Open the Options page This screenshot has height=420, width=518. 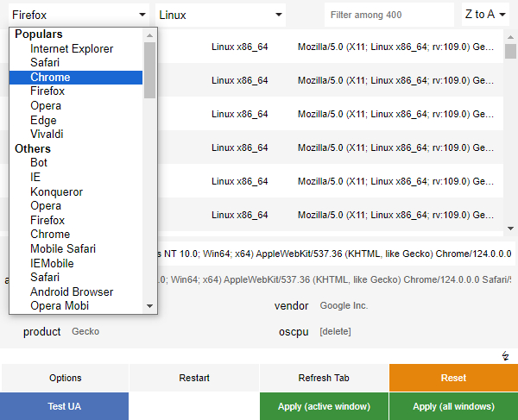pos(65,378)
